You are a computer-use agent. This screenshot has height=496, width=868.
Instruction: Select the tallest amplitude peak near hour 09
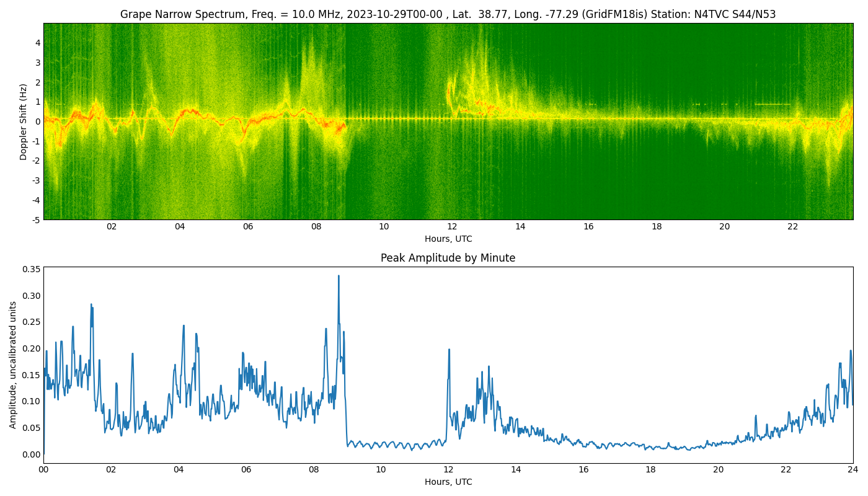339,277
